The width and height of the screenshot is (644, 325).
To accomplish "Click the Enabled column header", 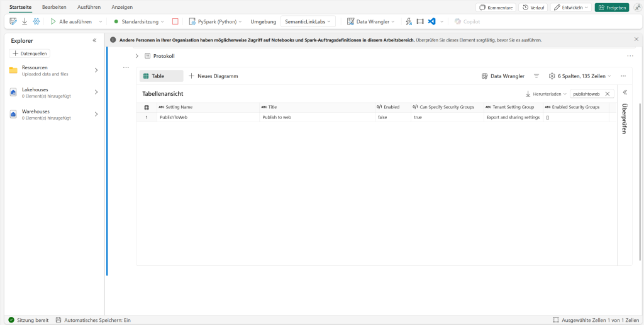I will [392, 107].
